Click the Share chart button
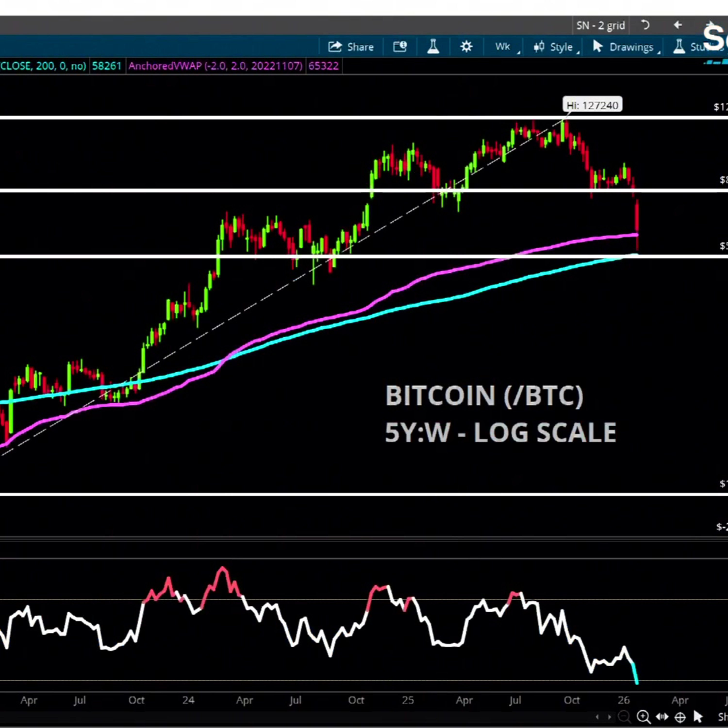This screenshot has width=728, height=728. (351, 47)
